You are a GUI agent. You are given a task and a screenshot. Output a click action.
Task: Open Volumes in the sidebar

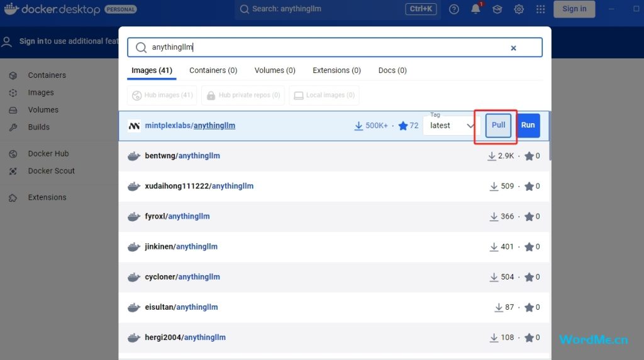point(43,110)
